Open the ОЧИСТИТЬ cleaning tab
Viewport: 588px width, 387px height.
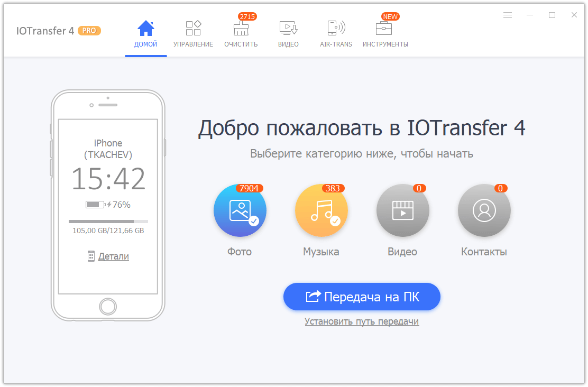pos(241,34)
